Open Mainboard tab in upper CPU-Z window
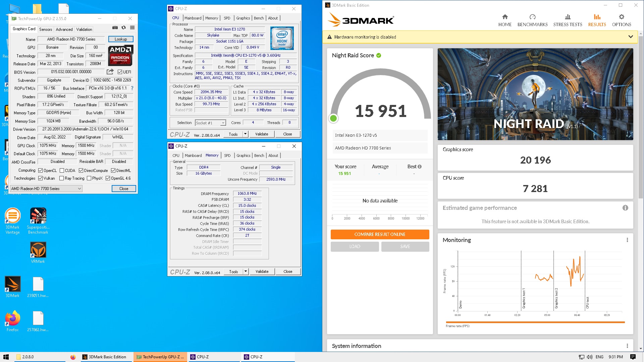The width and height of the screenshot is (644, 362). [193, 18]
